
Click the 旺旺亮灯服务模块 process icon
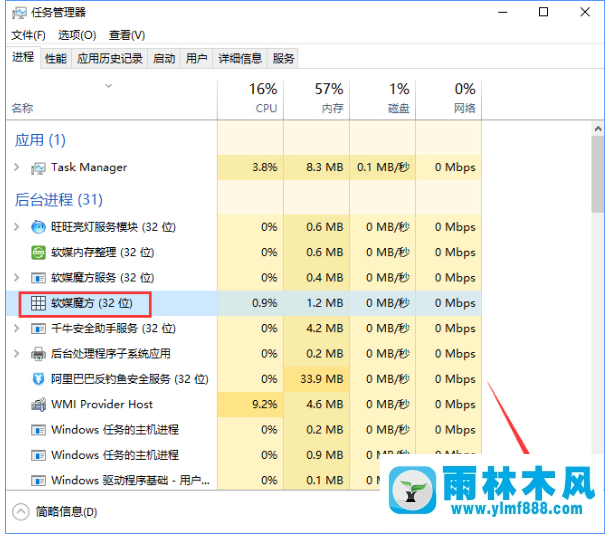pos(38,227)
